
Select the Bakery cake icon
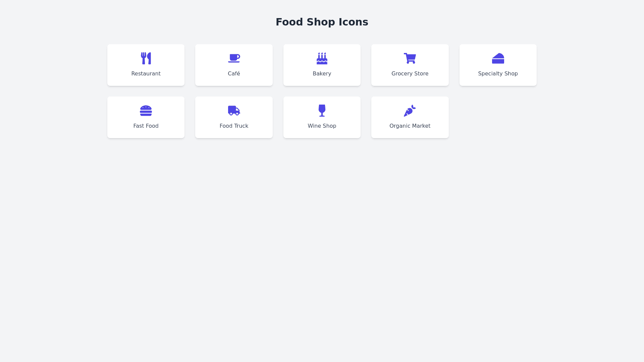[x=322, y=58]
